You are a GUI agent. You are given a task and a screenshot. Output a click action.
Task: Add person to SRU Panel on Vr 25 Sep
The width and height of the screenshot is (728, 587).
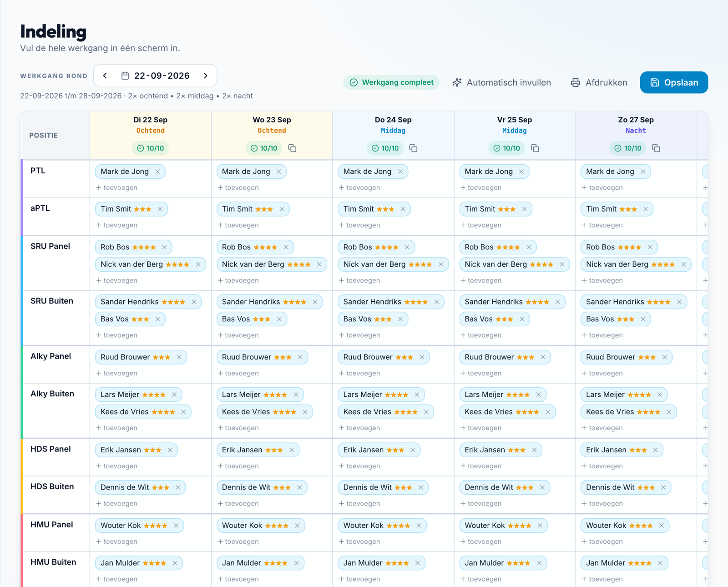coord(480,280)
